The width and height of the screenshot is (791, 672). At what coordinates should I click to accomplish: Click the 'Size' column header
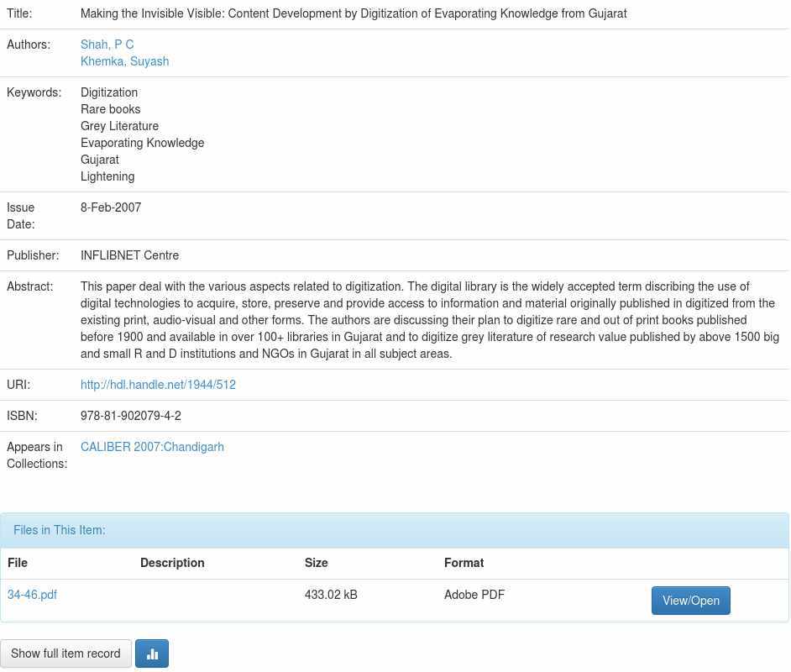click(316, 563)
